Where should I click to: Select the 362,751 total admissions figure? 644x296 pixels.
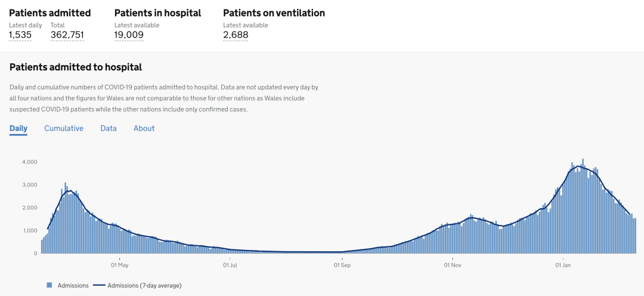click(67, 35)
